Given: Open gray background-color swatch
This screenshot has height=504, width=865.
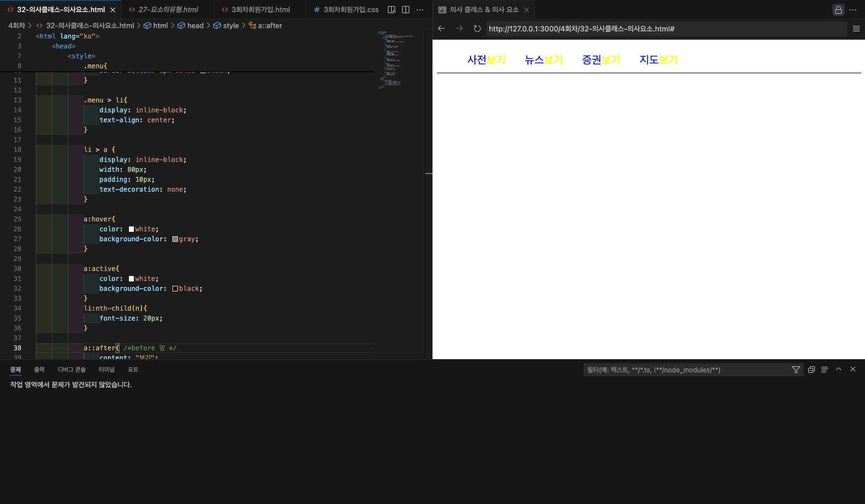Looking at the screenshot, I should click(175, 239).
